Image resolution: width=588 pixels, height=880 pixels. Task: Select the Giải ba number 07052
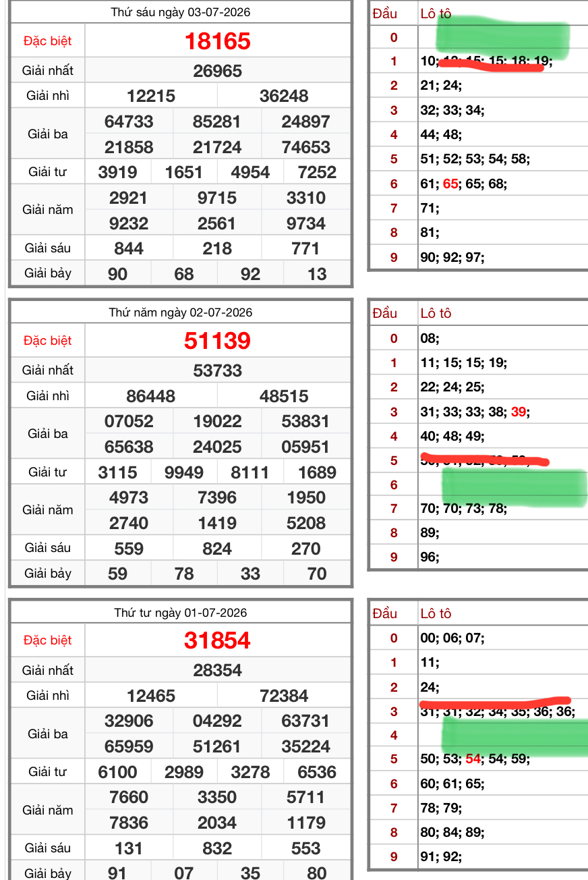(129, 421)
